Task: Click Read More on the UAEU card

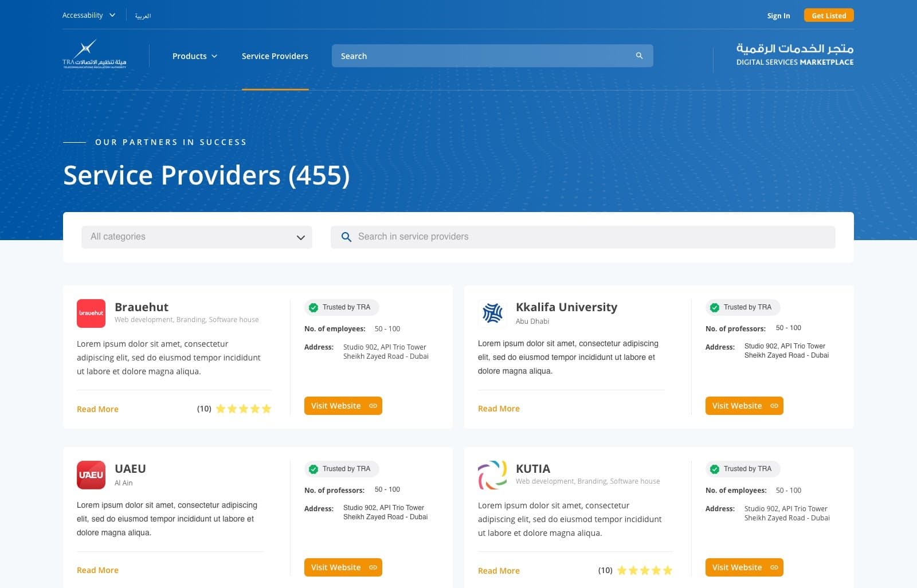Action: pos(97,570)
